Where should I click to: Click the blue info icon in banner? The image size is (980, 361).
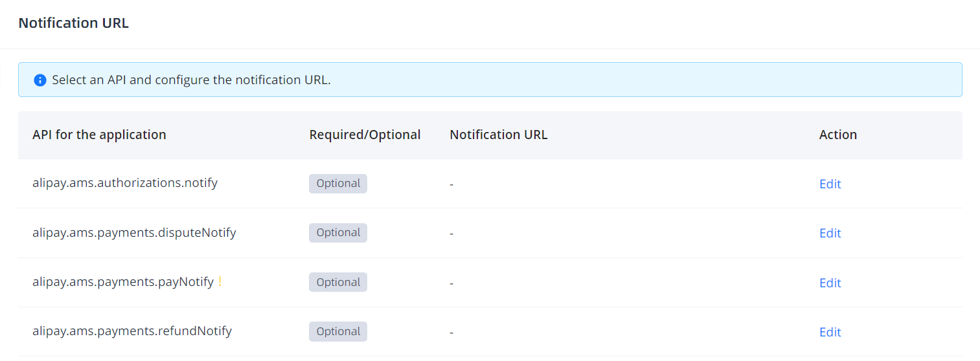click(x=40, y=80)
